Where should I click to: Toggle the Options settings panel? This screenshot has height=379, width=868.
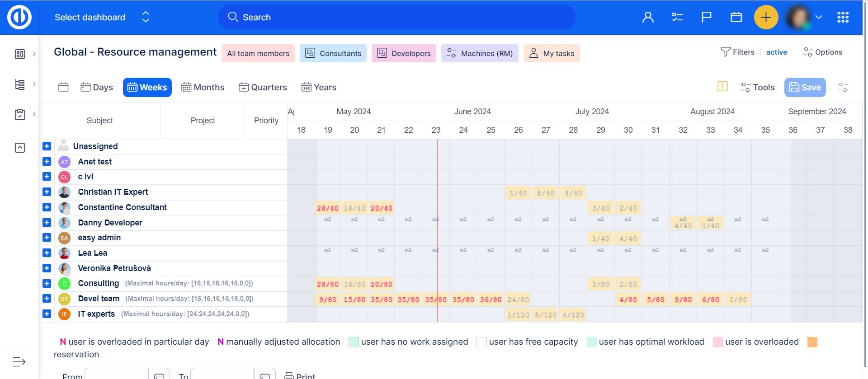(822, 52)
